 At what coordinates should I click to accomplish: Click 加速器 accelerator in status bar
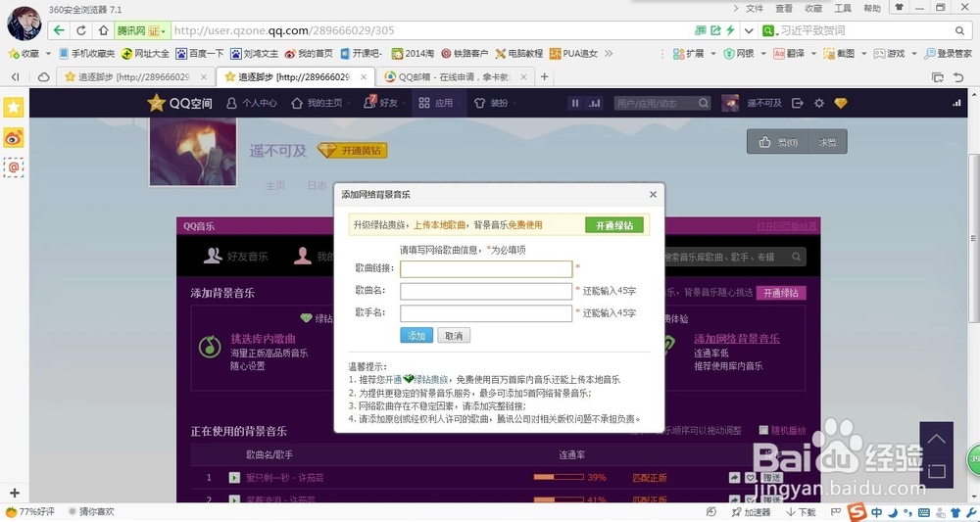click(x=752, y=512)
